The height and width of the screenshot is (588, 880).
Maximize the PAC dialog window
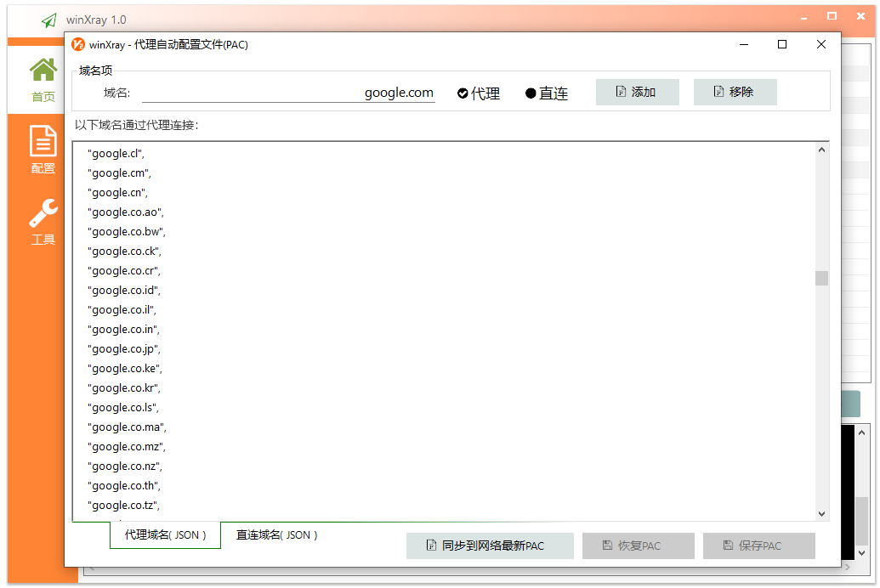(x=781, y=44)
